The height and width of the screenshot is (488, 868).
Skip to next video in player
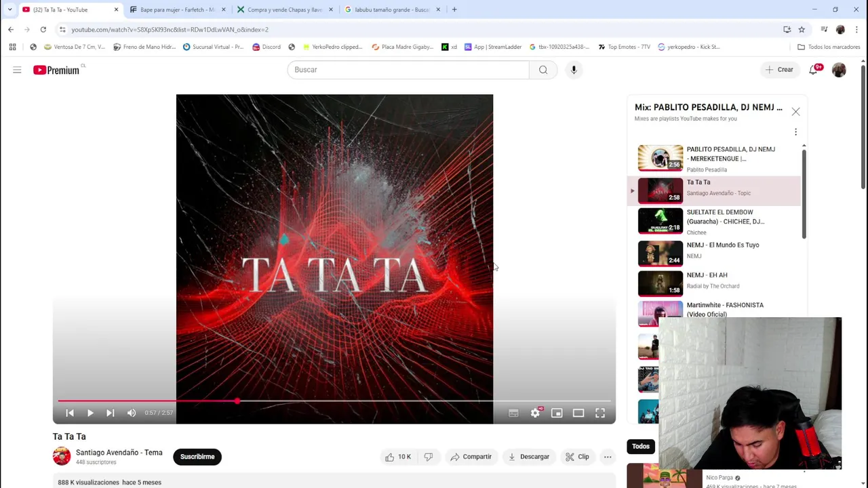[111, 413]
